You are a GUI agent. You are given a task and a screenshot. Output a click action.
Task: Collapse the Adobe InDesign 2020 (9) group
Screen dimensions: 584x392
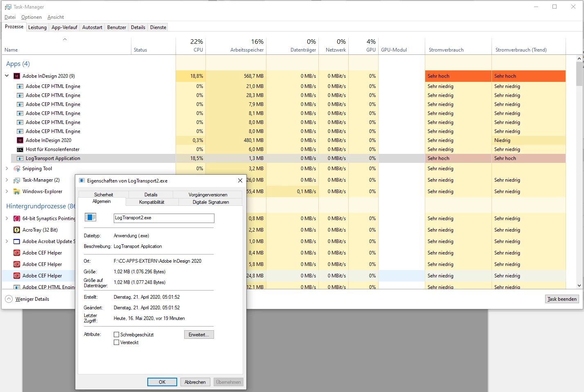[7, 76]
